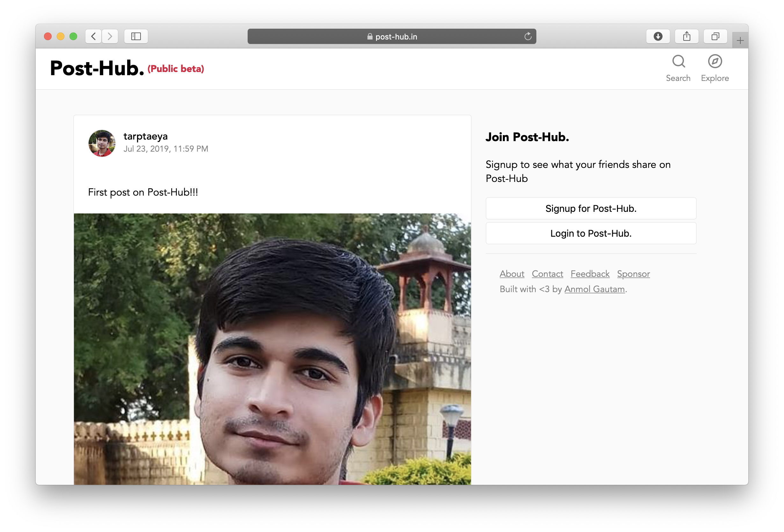Click tarptaeya's profile avatar
The width and height of the screenshot is (784, 532).
coord(102,143)
